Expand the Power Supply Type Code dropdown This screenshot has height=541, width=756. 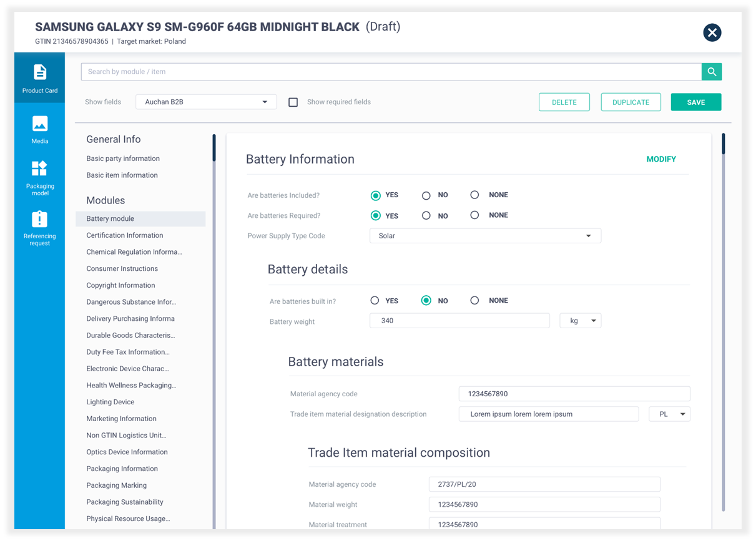tap(485, 236)
